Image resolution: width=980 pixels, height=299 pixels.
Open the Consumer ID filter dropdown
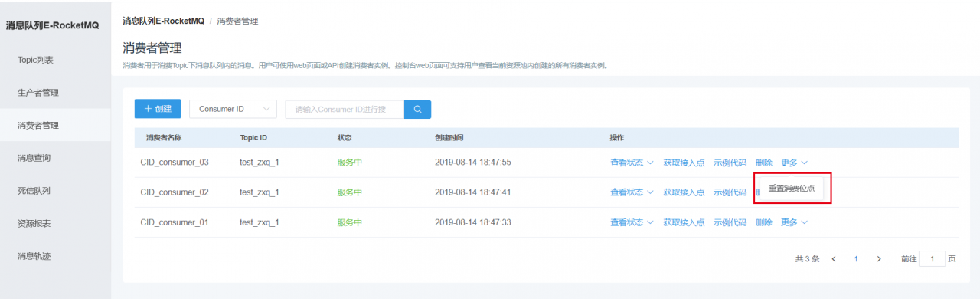[233, 109]
